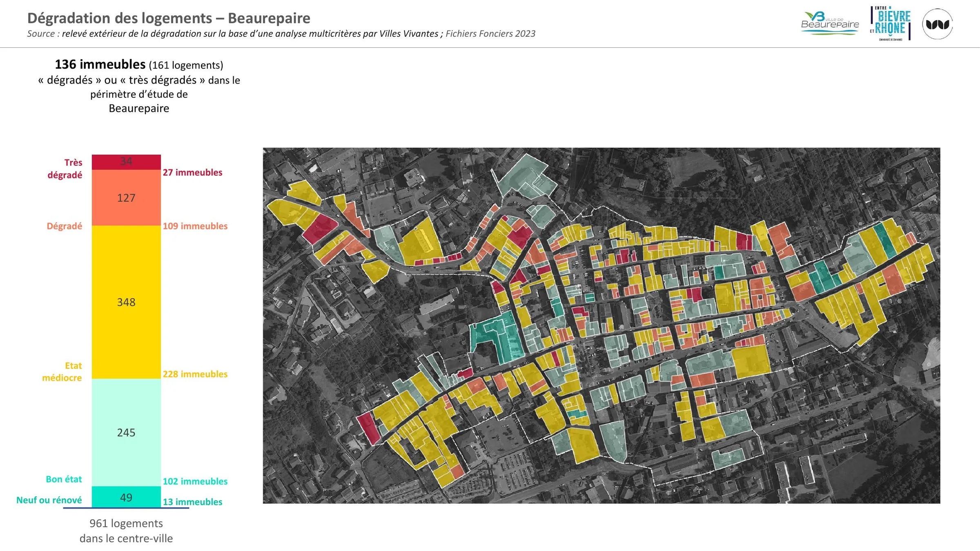This screenshot has width=980, height=551.
Task: Select the orange bar segment labeled 127
Action: (x=126, y=198)
